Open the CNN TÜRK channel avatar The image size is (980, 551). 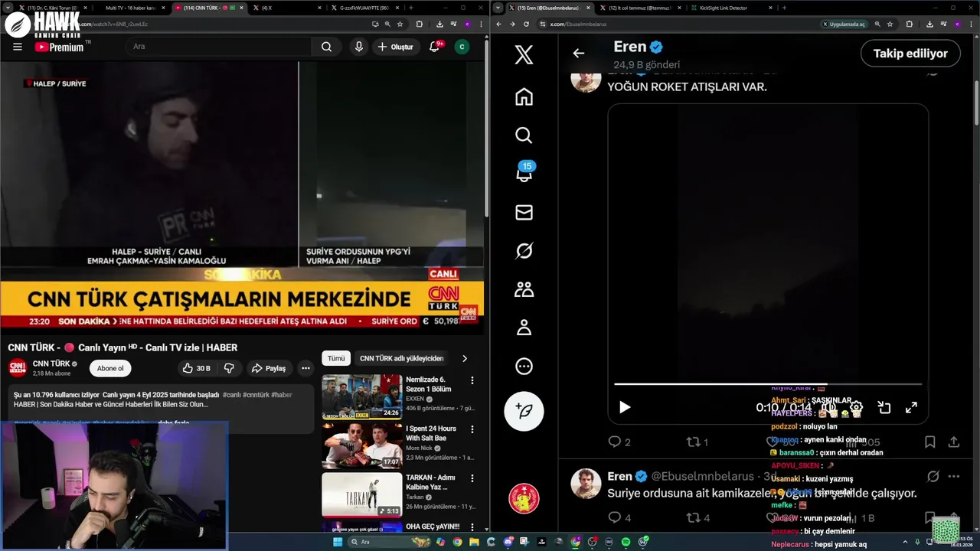tap(18, 368)
